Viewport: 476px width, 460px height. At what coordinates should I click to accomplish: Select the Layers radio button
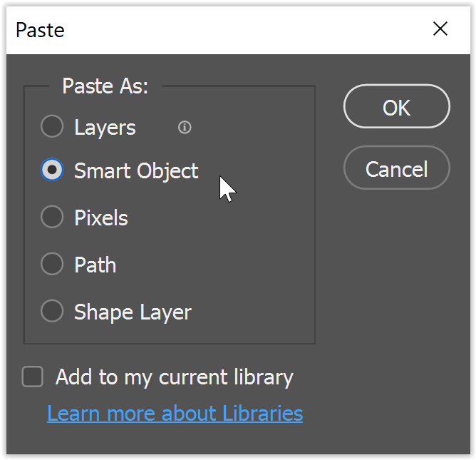(x=52, y=128)
